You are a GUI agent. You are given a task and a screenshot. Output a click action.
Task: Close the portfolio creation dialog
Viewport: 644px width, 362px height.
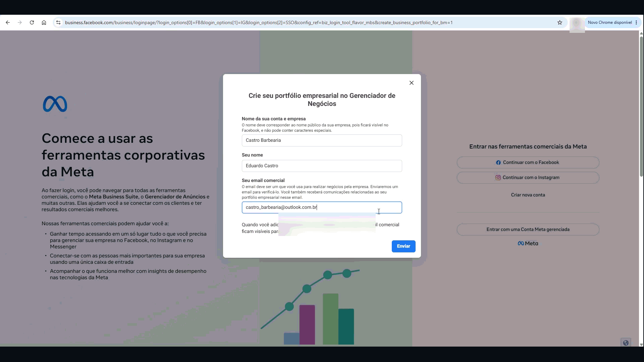[412, 83]
